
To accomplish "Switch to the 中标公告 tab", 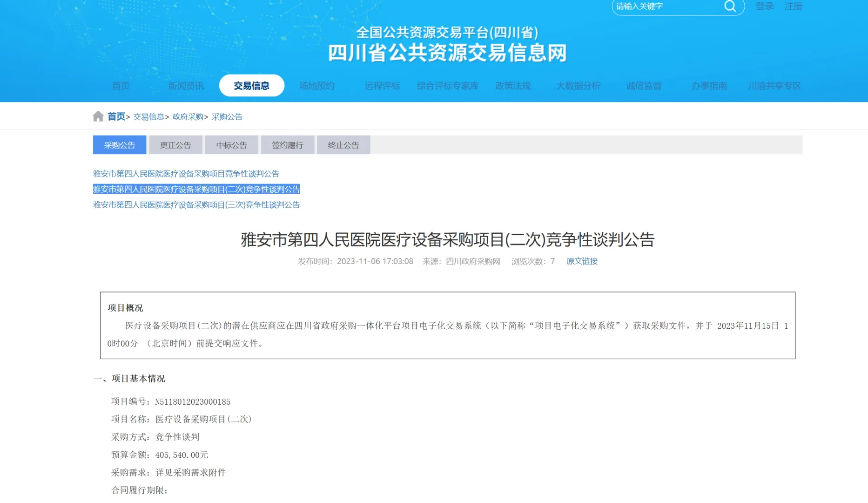I will [x=231, y=145].
